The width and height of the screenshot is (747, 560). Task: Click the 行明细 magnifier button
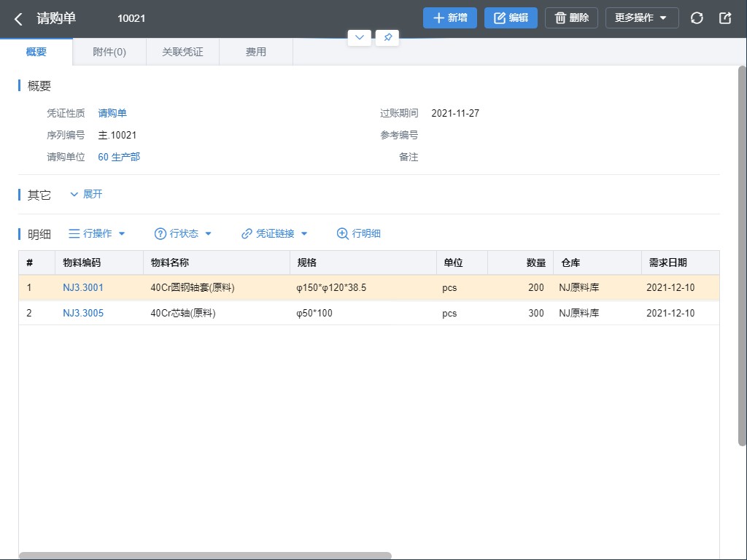click(x=359, y=234)
